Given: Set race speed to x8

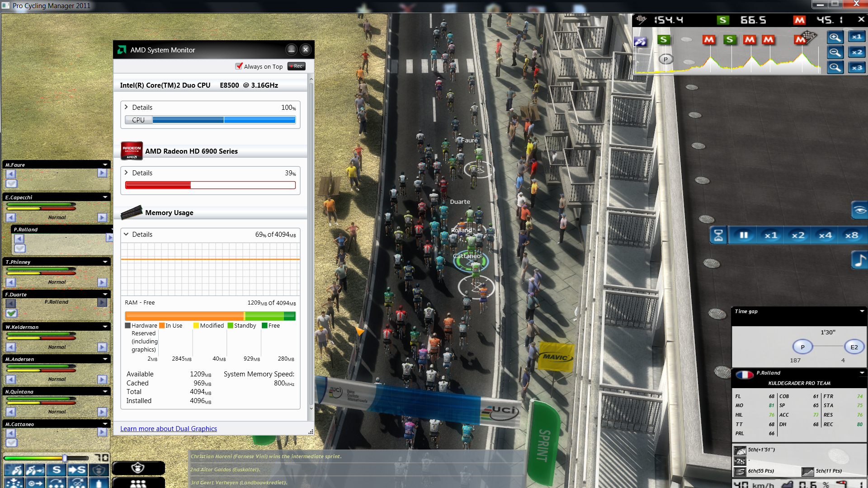Looking at the screenshot, I should click(x=852, y=235).
